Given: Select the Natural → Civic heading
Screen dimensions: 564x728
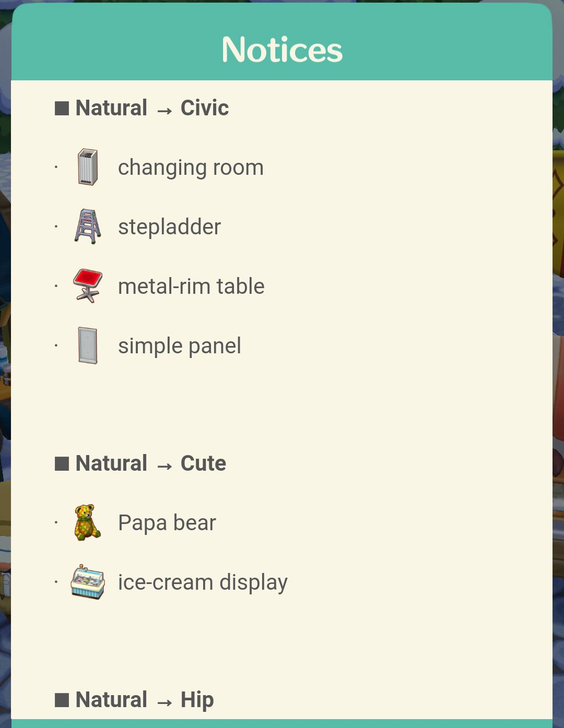Looking at the screenshot, I should coord(152,108).
